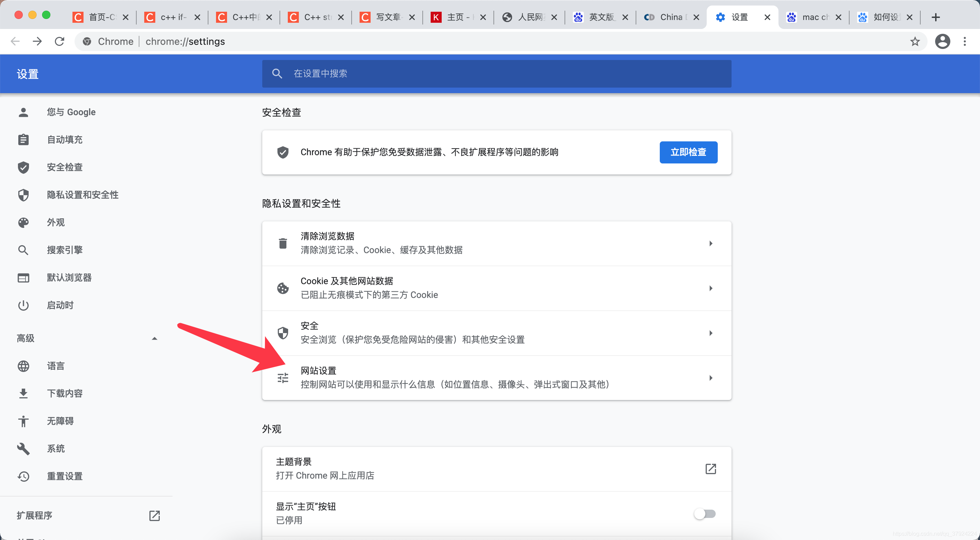Reload the current page
The image size is (980, 540).
pos(60,41)
